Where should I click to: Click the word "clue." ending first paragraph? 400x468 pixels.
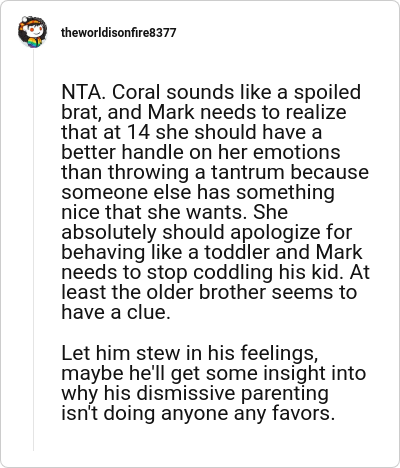pyautogui.click(x=148, y=312)
